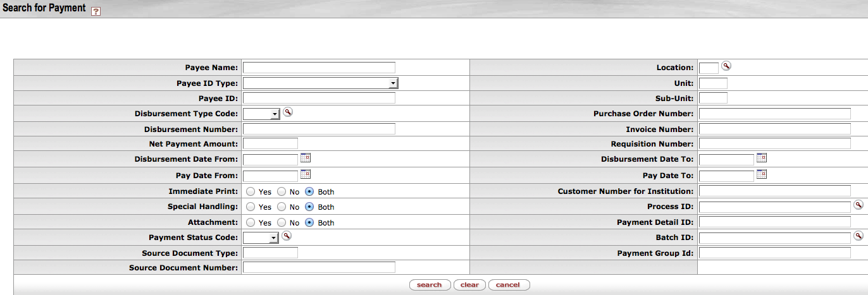Click the Process ID lookup magnifier
The image size is (868, 295).
pyautogui.click(x=859, y=205)
